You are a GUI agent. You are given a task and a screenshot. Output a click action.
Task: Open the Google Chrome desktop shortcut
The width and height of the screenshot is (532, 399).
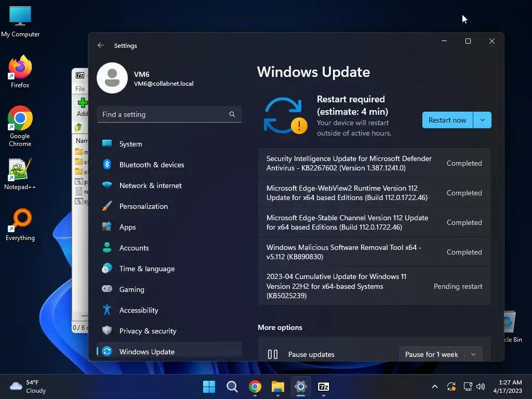pos(20,126)
